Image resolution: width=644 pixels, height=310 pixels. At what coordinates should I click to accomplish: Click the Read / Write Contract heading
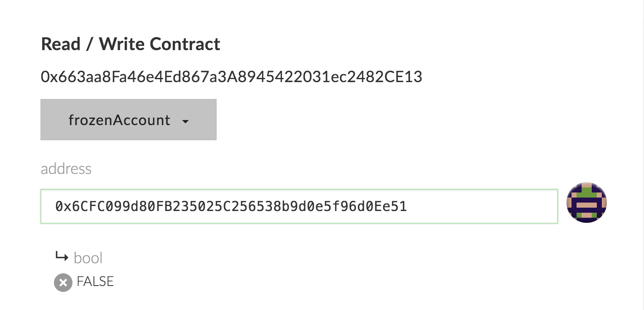tap(130, 44)
